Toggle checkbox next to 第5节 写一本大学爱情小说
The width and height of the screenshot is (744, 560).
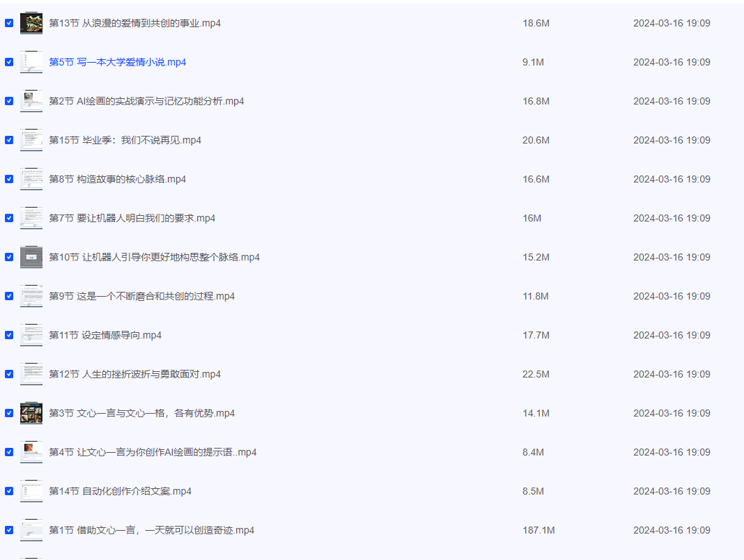tap(9, 62)
